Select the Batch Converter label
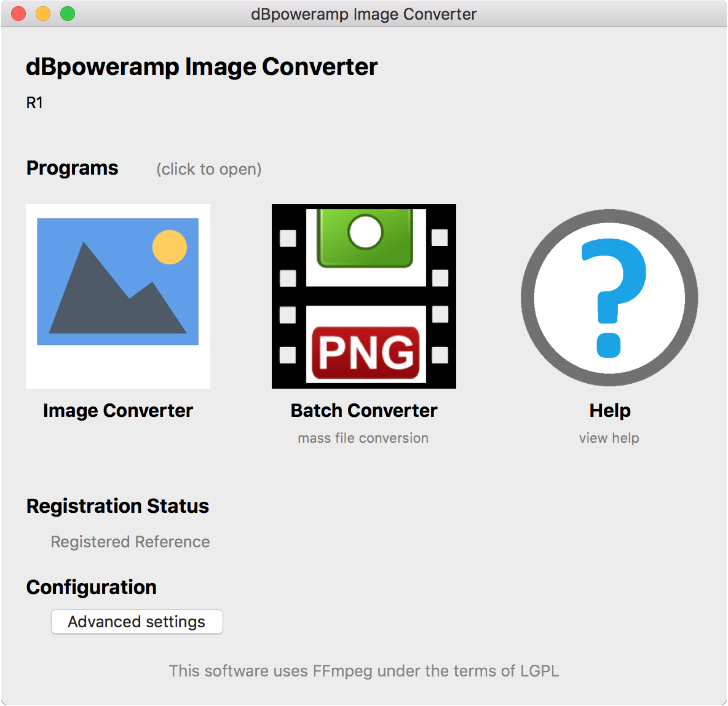The image size is (728, 706). click(x=363, y=410)
